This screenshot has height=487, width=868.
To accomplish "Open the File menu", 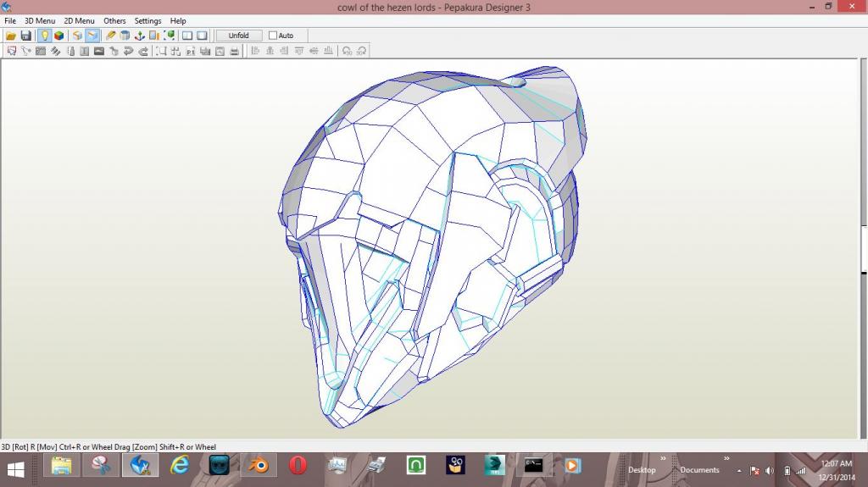I will [10, 20].
